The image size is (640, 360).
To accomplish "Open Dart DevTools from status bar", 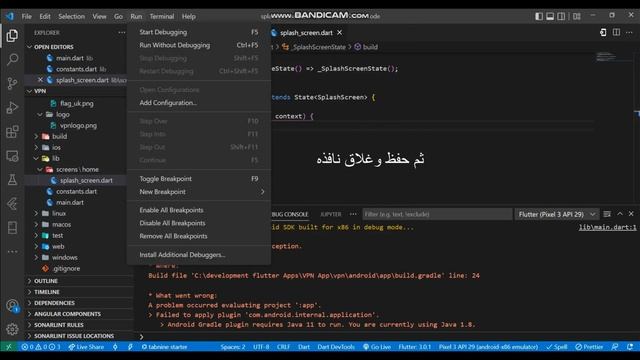I will pyautogui.click(x=336, y=347).
